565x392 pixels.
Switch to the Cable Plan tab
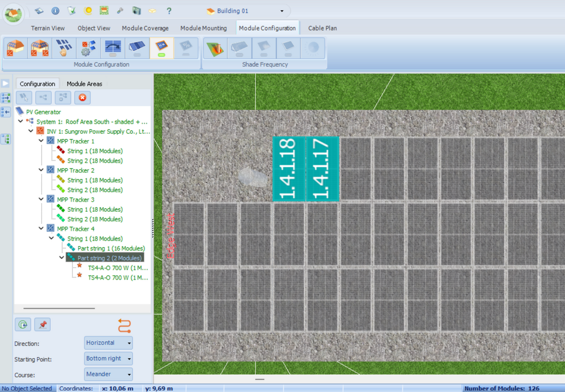[x=323, y=28]
